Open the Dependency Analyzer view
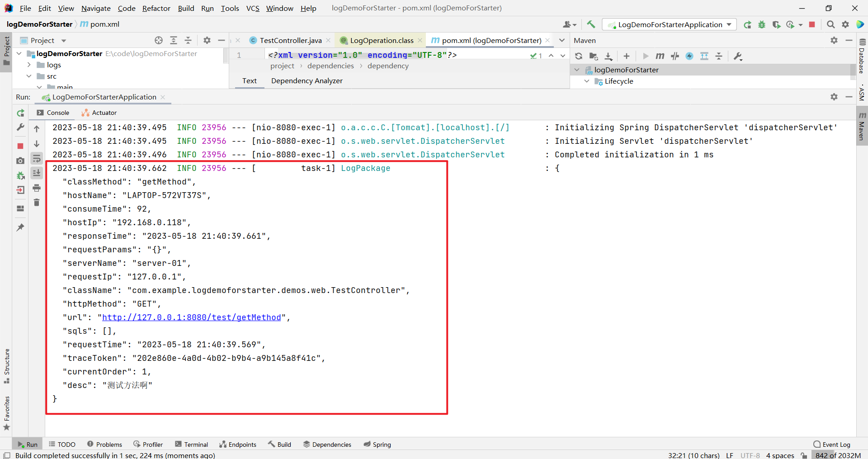The height and width of the screenshot is (459, 868). coord(307,81)
